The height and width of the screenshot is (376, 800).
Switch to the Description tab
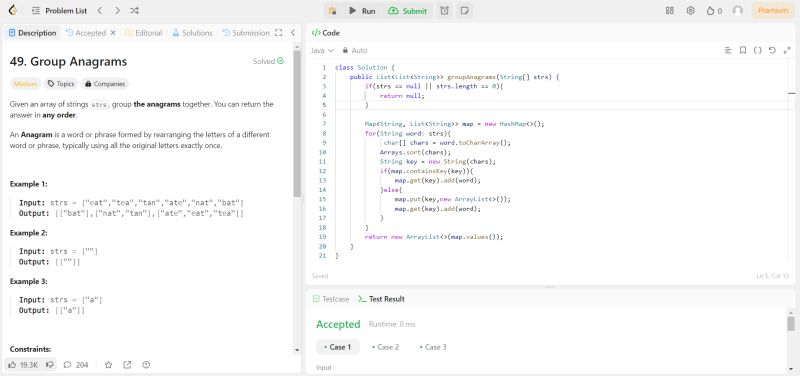[x=33, y=33]
